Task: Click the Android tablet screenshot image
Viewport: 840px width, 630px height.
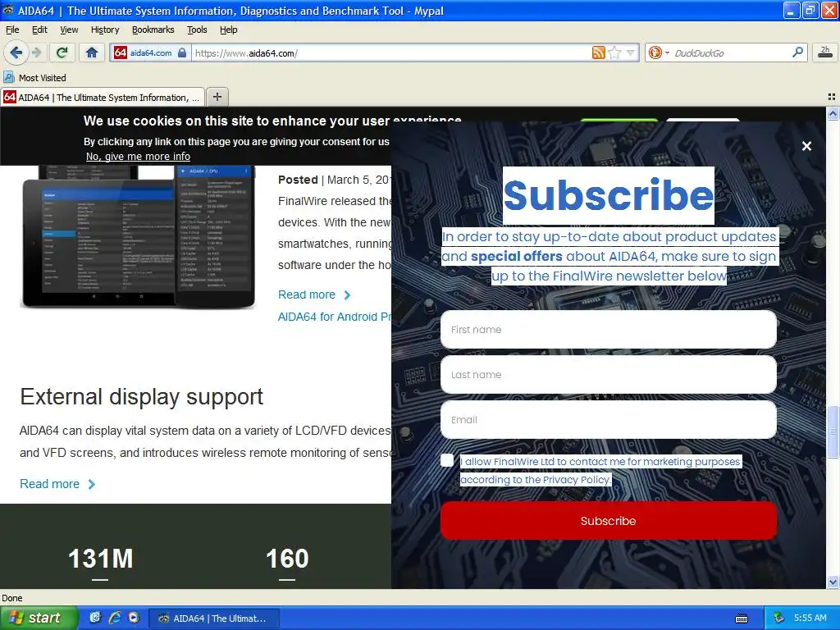Action: 138,237
